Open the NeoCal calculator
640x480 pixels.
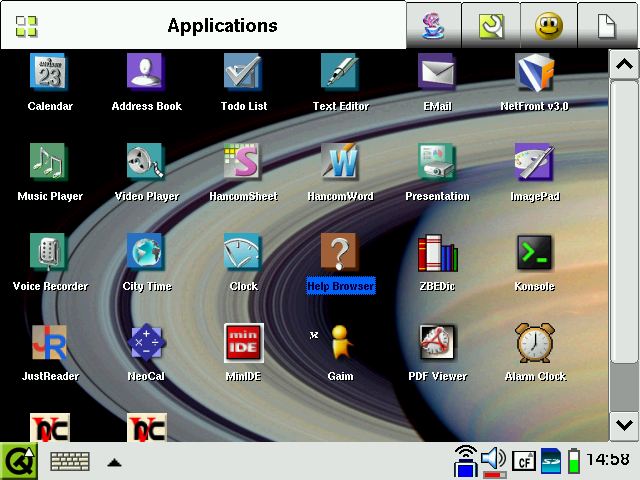click(146, 342)
